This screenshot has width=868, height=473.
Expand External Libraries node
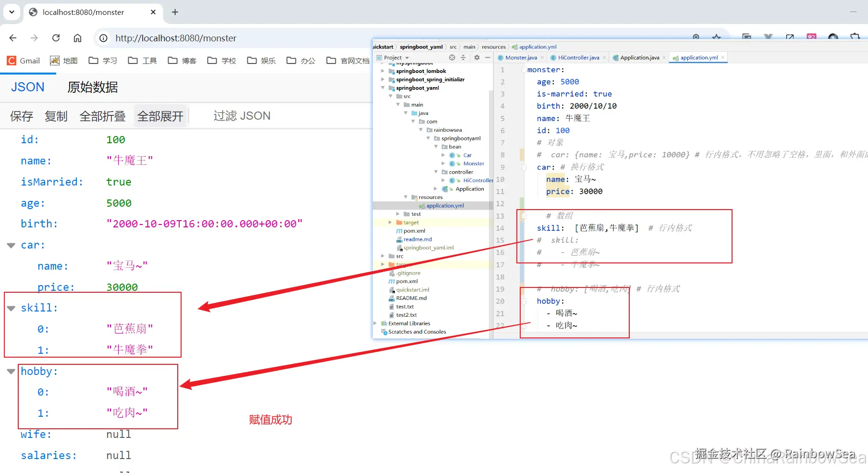375,324
